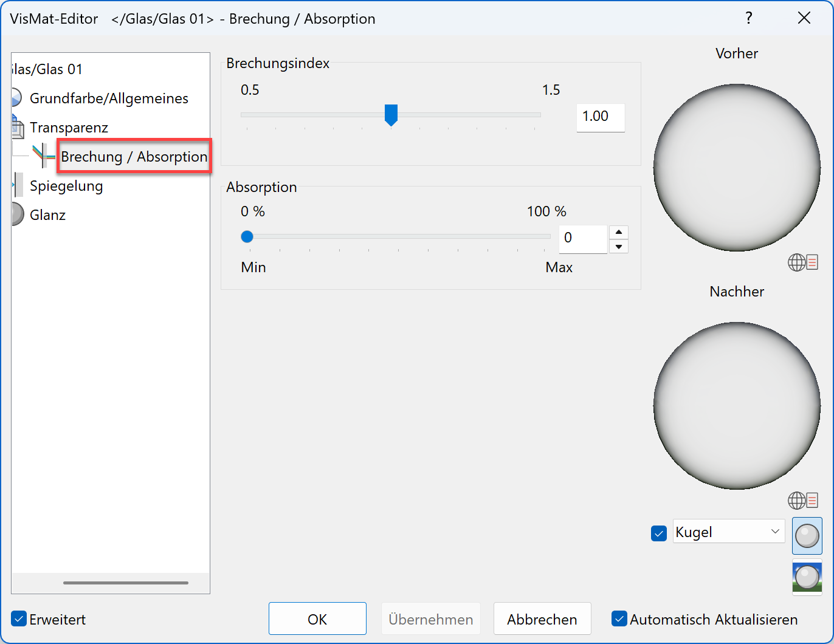Viewport: 834px width, 644px height.
Task: Open the Kugel shape dropdown
Action: 728,532
